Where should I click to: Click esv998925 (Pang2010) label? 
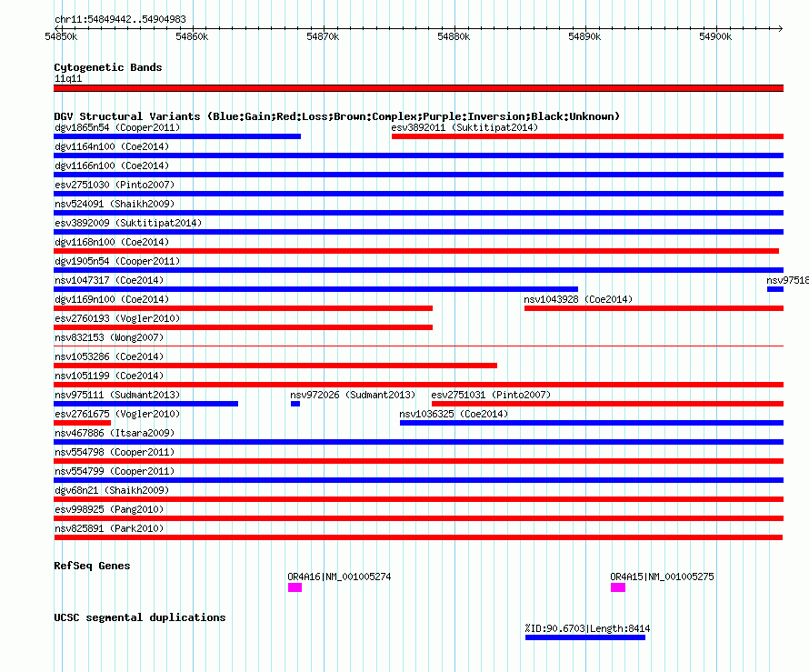point(109,509)
